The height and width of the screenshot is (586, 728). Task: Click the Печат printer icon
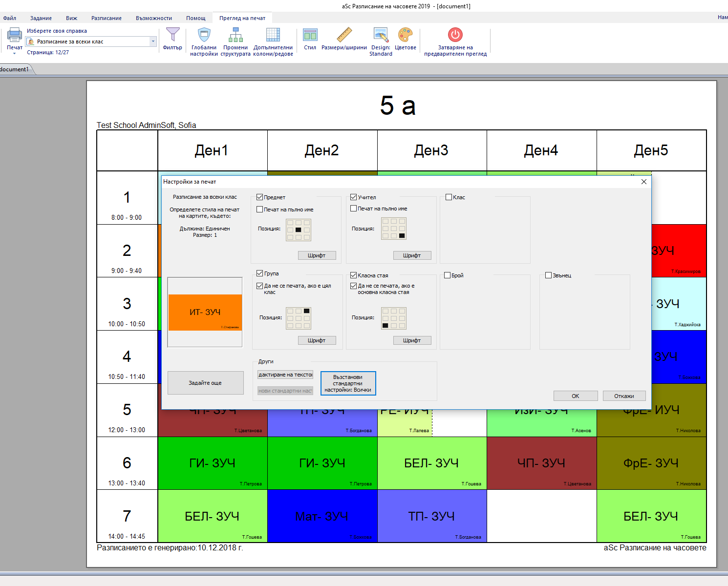click(x=14, y=35)
